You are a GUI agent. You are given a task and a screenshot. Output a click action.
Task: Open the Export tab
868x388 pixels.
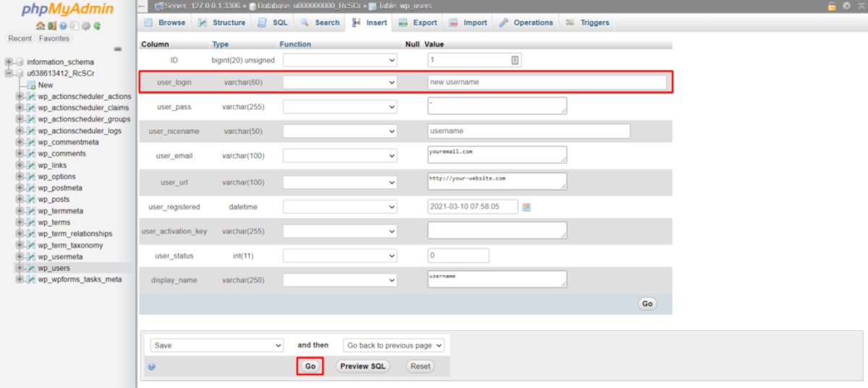point(418,22)
